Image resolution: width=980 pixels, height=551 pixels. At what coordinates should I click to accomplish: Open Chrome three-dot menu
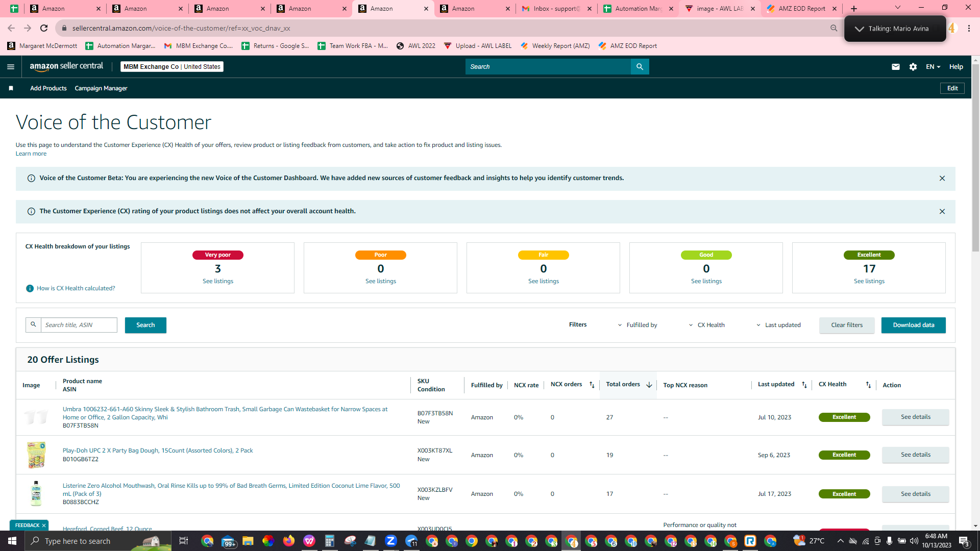click(969, 29)
